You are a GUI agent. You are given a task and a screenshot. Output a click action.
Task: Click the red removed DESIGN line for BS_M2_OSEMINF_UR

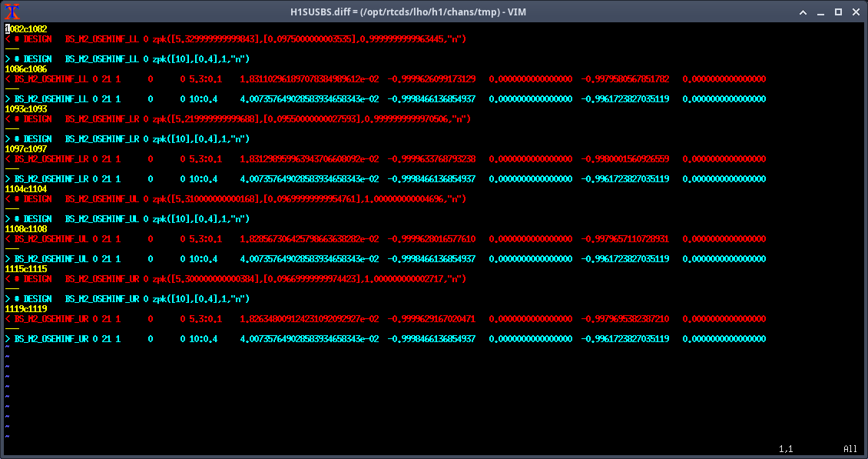pos(230,279)
